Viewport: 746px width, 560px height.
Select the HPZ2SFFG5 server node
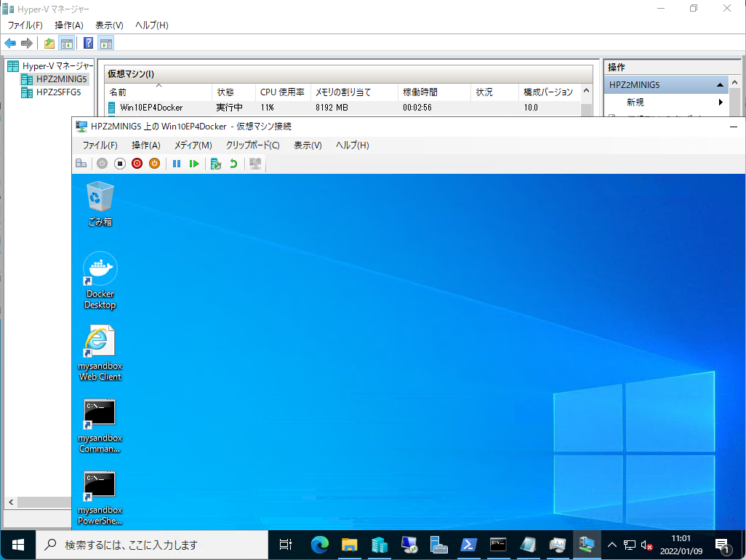(58, 92)
